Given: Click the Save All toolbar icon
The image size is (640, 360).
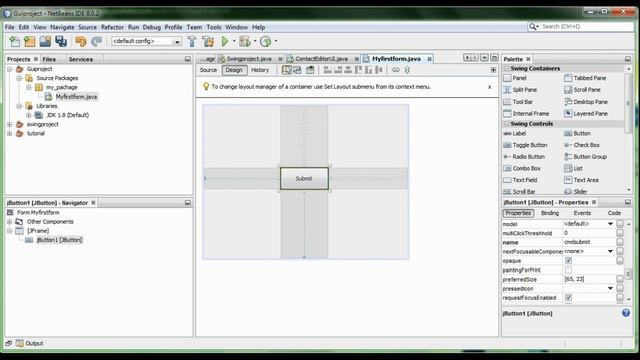Looking at the screenshot, I should (61, 41).
